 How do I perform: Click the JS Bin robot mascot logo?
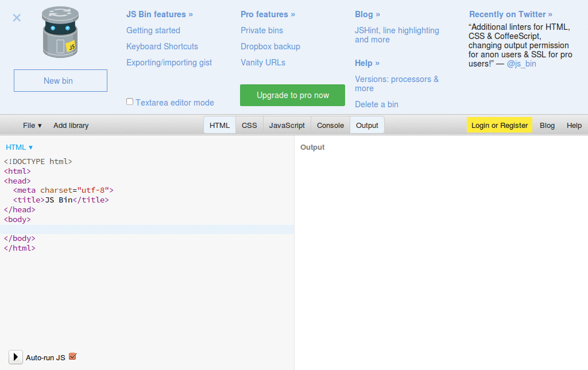pos(60,32)
